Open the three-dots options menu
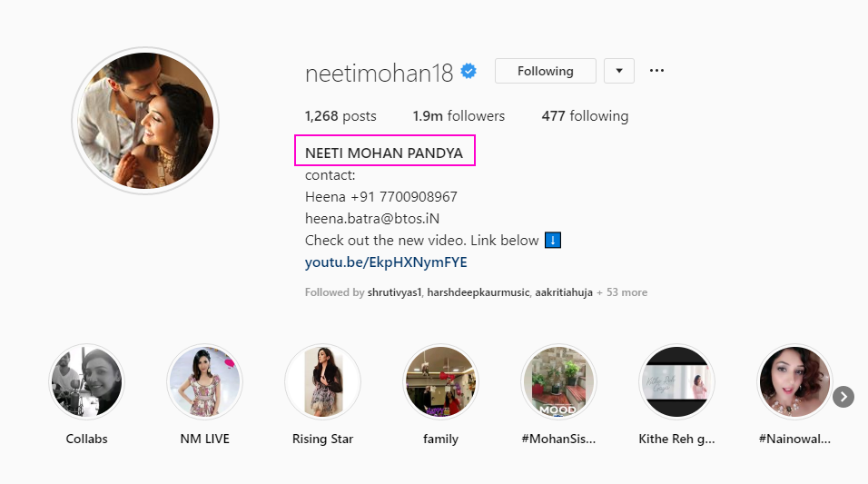 click(657, 71)
